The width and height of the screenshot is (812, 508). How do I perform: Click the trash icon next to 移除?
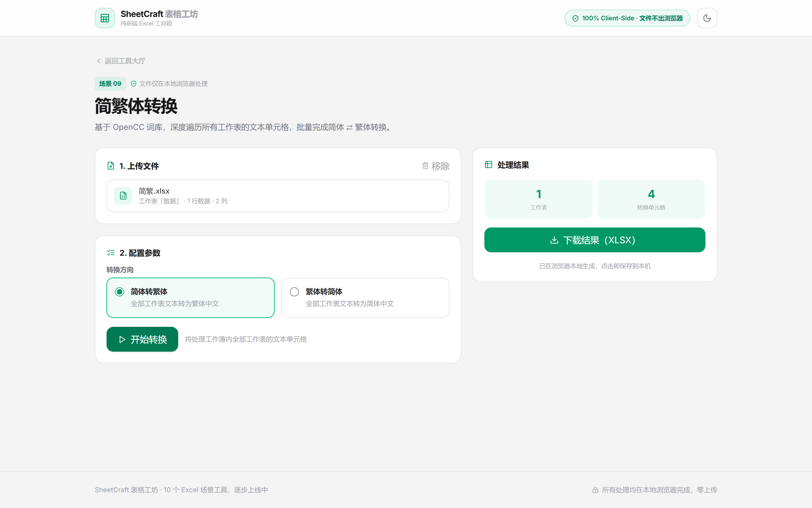425,166
